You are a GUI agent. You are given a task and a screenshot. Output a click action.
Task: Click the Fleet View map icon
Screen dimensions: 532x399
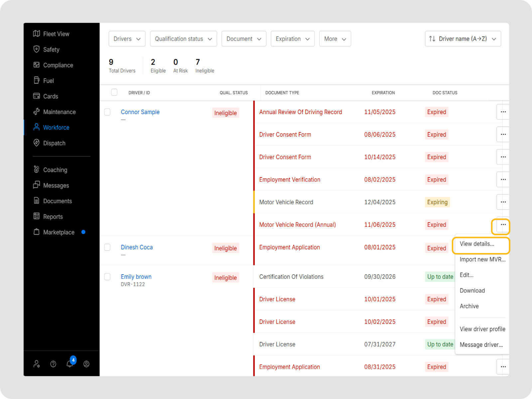[x=37, y=34]
